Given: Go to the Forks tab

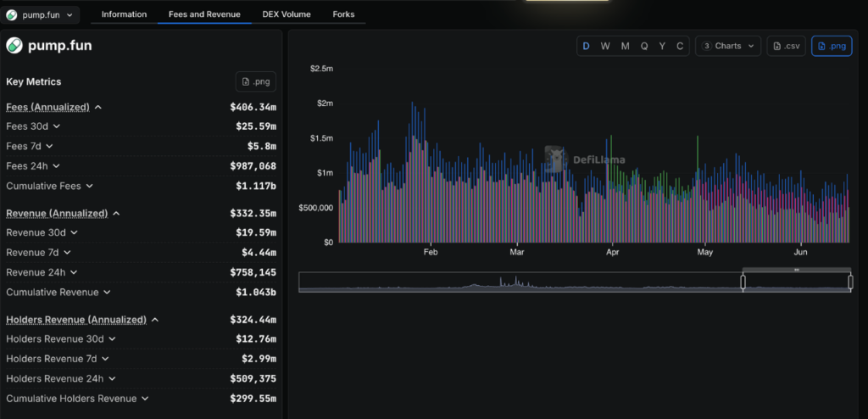Looking at the screenshot, I should [x=343, y=14].
